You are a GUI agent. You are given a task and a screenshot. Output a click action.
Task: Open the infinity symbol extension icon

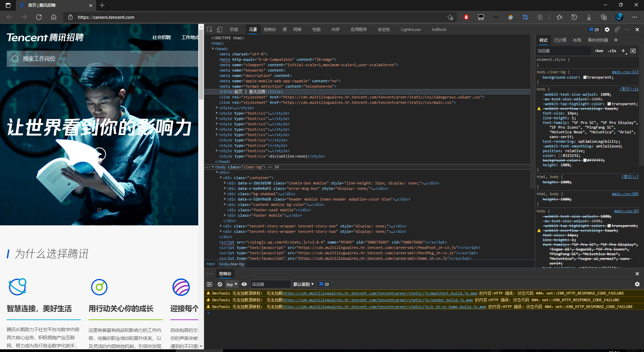click(496, 17)
